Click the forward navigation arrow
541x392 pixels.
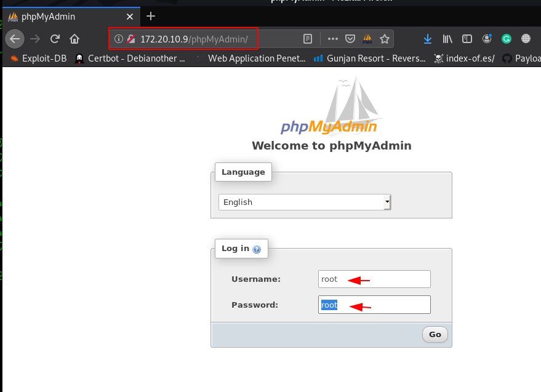(x=35, y=39)
